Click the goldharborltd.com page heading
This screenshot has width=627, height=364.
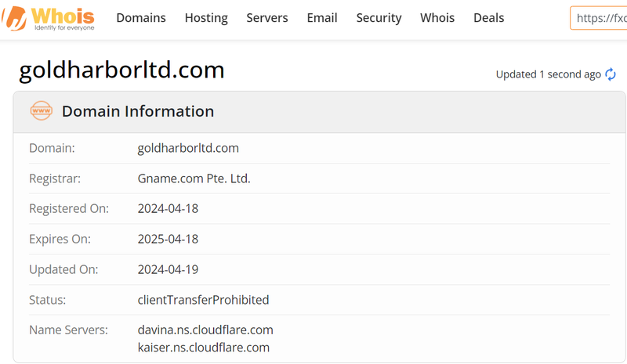point(121,70)
